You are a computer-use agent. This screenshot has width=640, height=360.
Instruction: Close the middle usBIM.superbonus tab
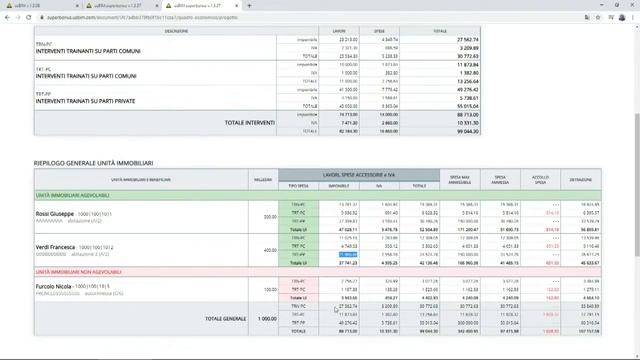[157, 6]
